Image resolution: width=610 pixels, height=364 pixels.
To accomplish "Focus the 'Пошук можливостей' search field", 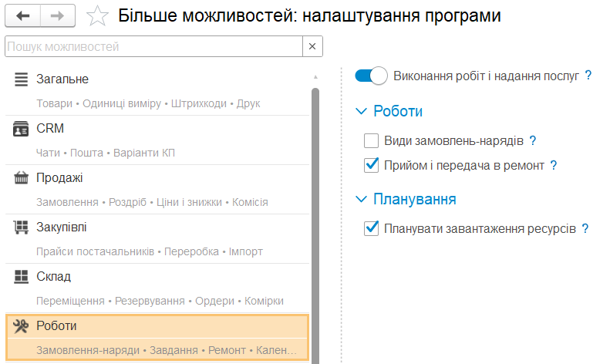I will click(154, 46).
